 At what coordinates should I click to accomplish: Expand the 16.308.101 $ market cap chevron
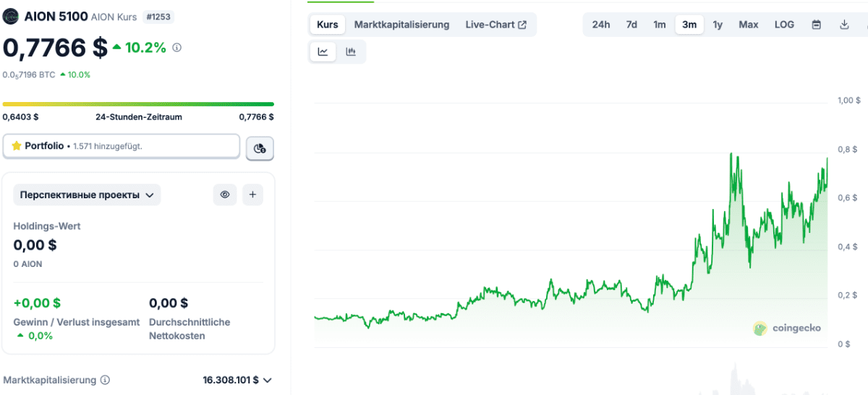(x=268, y=380)
